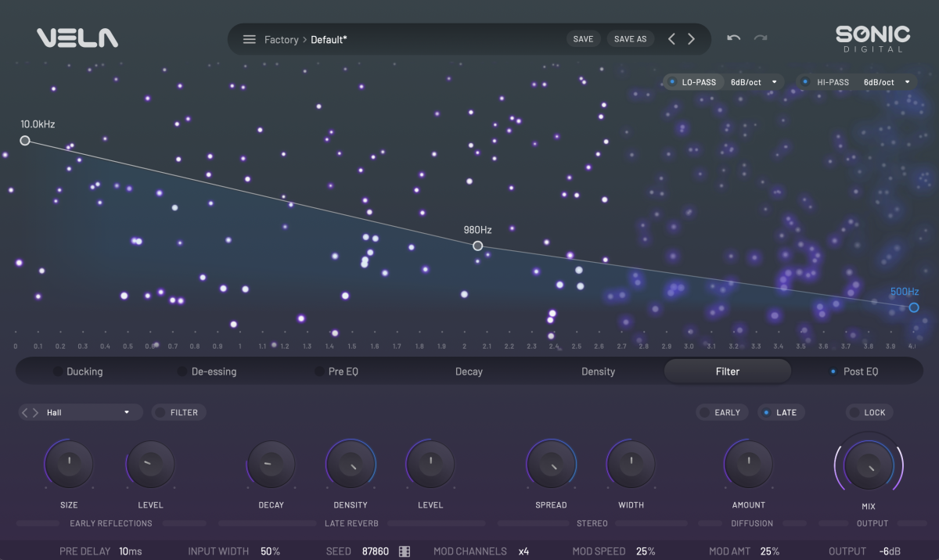Click the MOD CHANNELS x4 value

(x=523, y=551)
